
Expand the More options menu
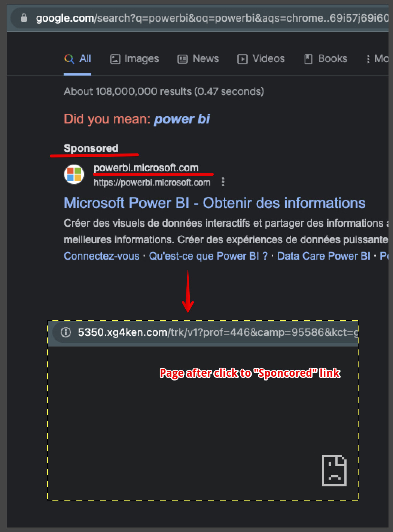(x=377, y=59)
